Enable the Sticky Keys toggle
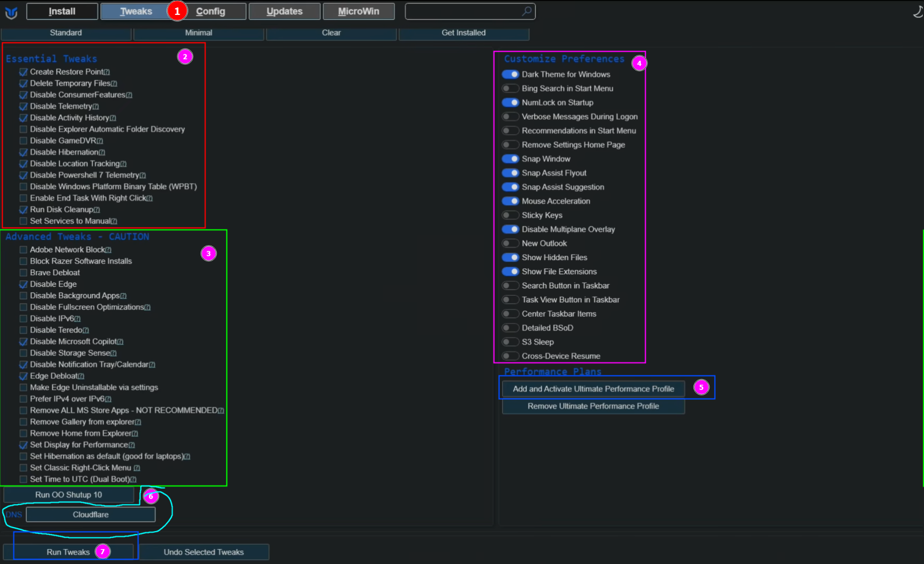The height and width of the screenshot is (564, 924). pos(510,215)
